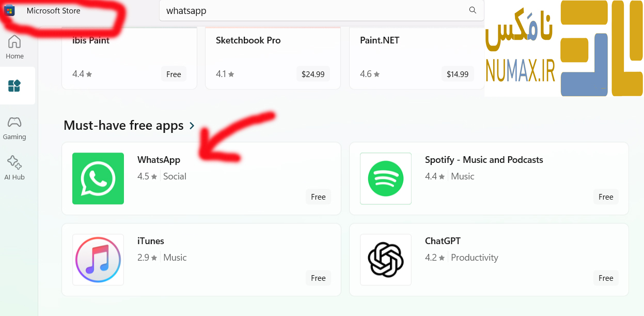Click the Free button for ibis Paint
Viewport: 644px width, 316px height.
[x=174, y=74]
